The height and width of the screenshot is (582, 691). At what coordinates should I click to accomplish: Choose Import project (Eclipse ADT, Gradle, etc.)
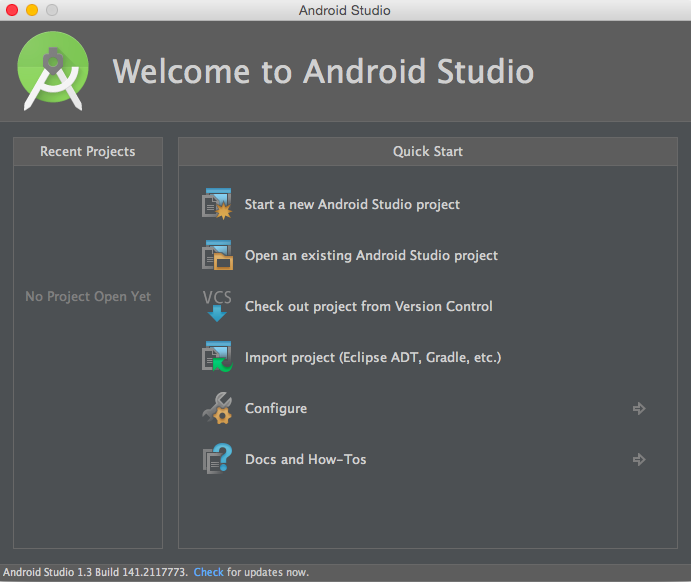click(372, 357)
